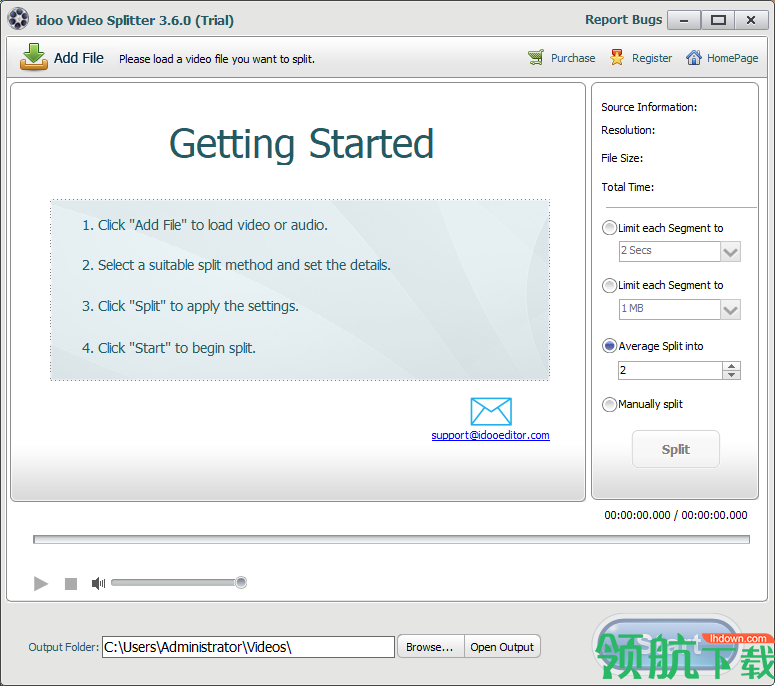This screenshot has width=775, height=686.
Task: Click Add File label
Action: (79, 58)
